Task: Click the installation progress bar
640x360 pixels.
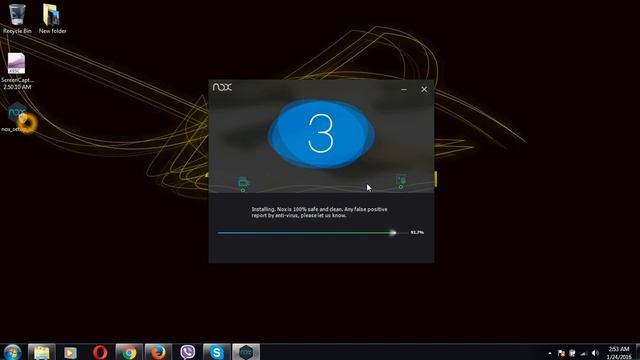Action: click(x=312, y=233)
